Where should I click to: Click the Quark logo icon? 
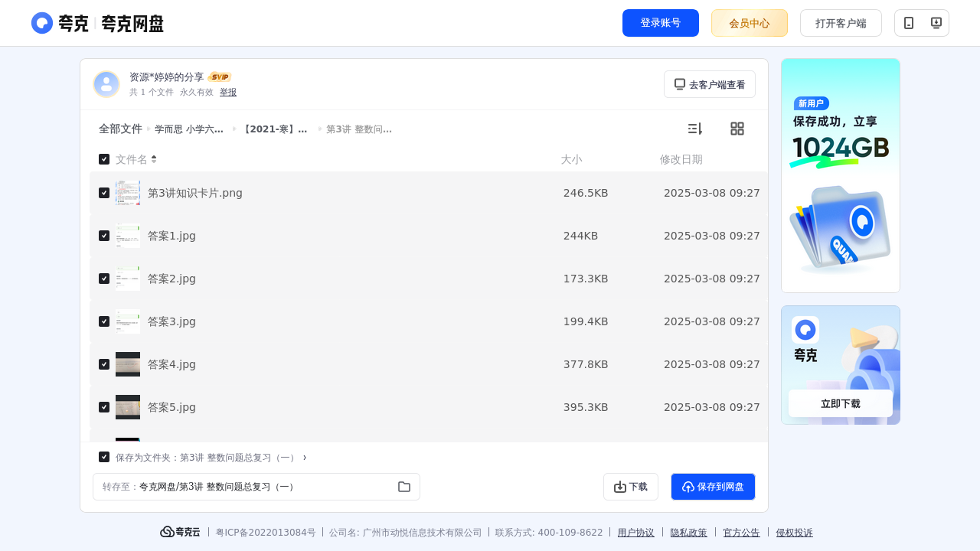pyautogui.click(x=42, y=23)
